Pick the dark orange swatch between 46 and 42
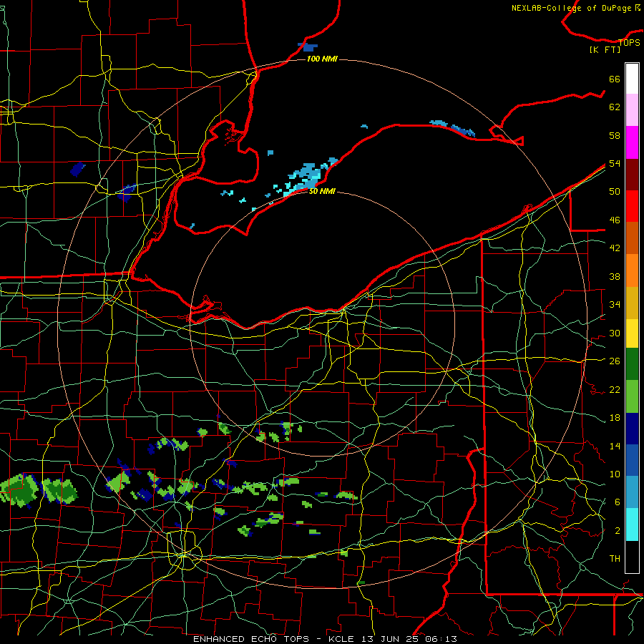Screen dimensions: 644x644 632,238
